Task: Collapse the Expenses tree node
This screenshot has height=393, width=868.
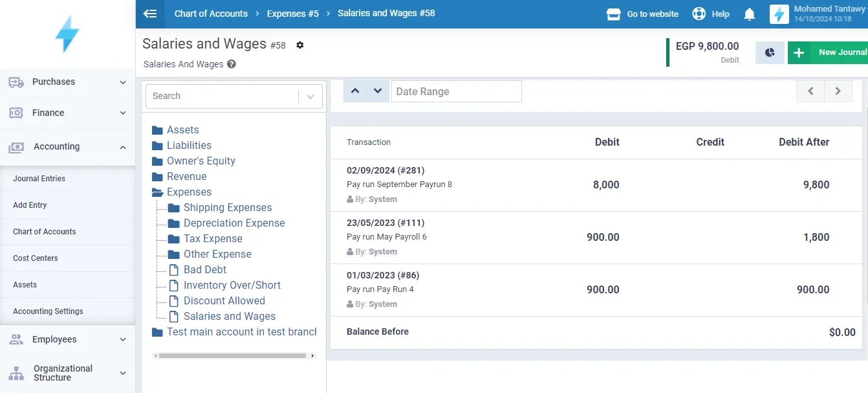Action: point(156,192)
